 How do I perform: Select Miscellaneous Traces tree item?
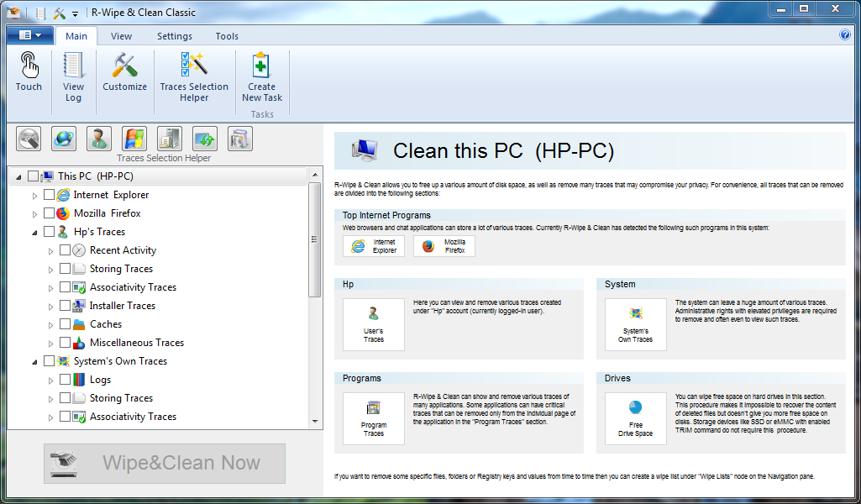[137, 343]
